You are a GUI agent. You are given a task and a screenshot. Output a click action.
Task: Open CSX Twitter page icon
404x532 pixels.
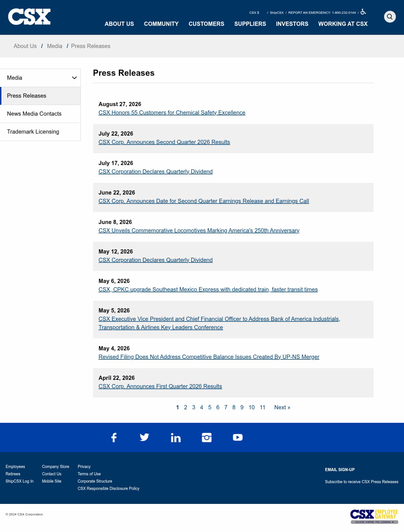coord(144,437)
